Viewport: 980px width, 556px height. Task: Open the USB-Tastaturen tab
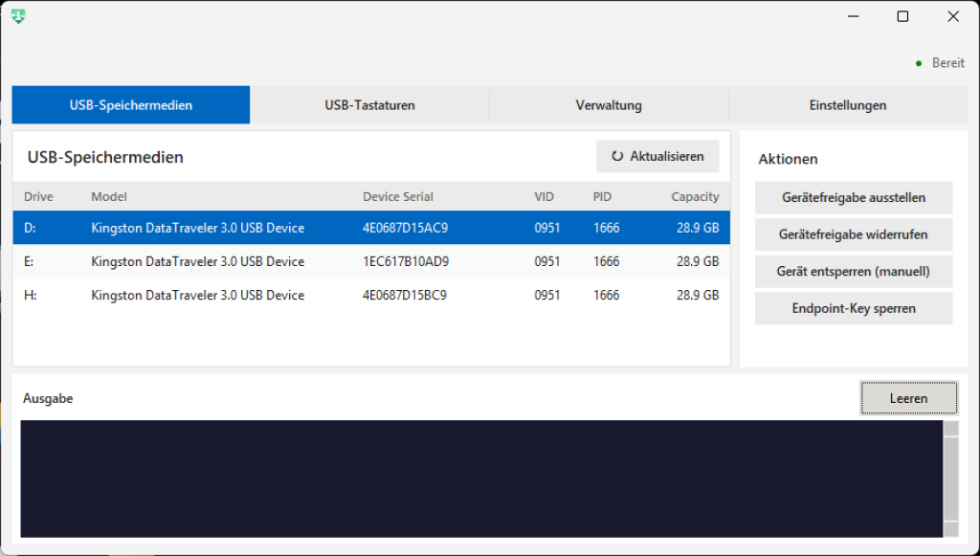click(x=369, y=105)
